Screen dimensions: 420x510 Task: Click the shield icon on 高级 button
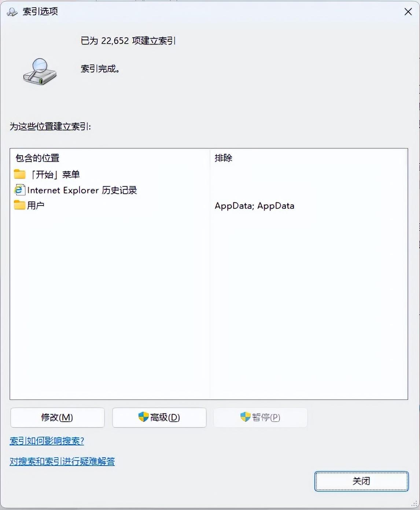[x=143, y=417]
